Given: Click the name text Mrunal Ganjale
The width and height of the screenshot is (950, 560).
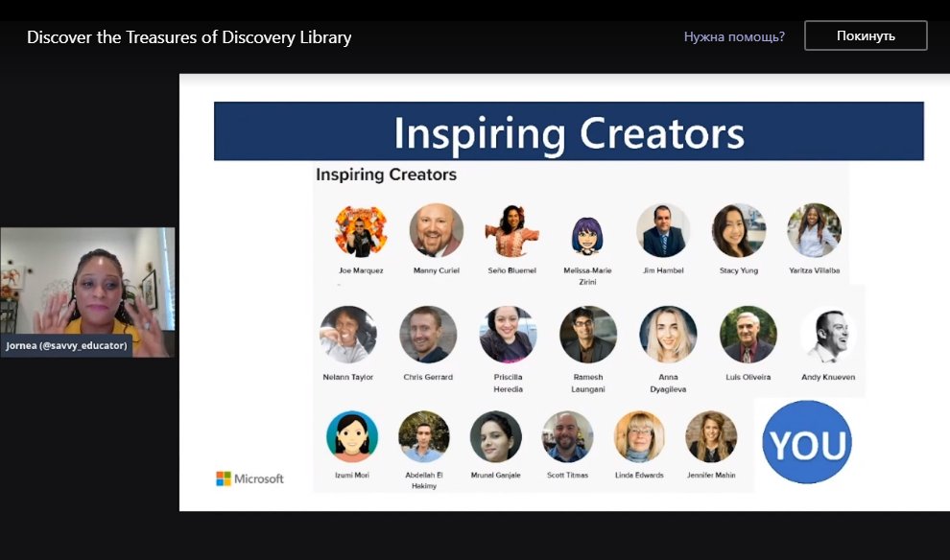Looking at the screenshot, I should [x=495, y=475].
